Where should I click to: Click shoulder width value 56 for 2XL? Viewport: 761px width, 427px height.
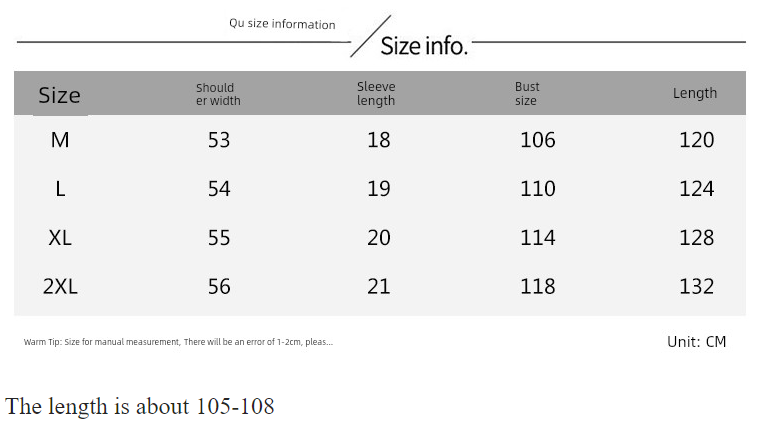coord(219,287)
